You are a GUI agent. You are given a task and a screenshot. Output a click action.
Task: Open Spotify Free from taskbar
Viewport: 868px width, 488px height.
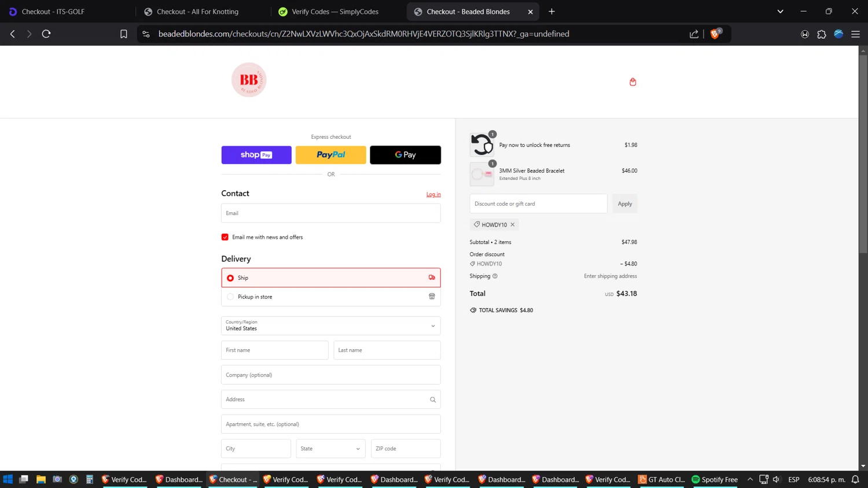tap(715, 479)
